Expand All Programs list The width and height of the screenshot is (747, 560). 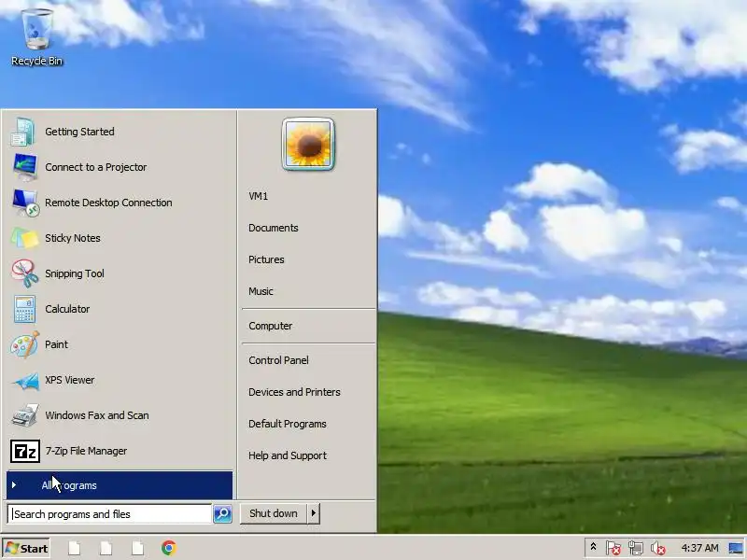coord(120,485)
